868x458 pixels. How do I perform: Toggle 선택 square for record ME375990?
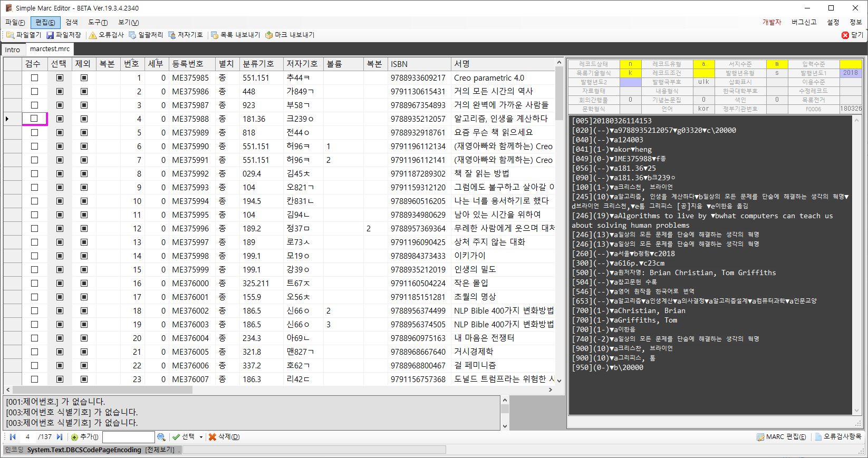click(60, 146)
